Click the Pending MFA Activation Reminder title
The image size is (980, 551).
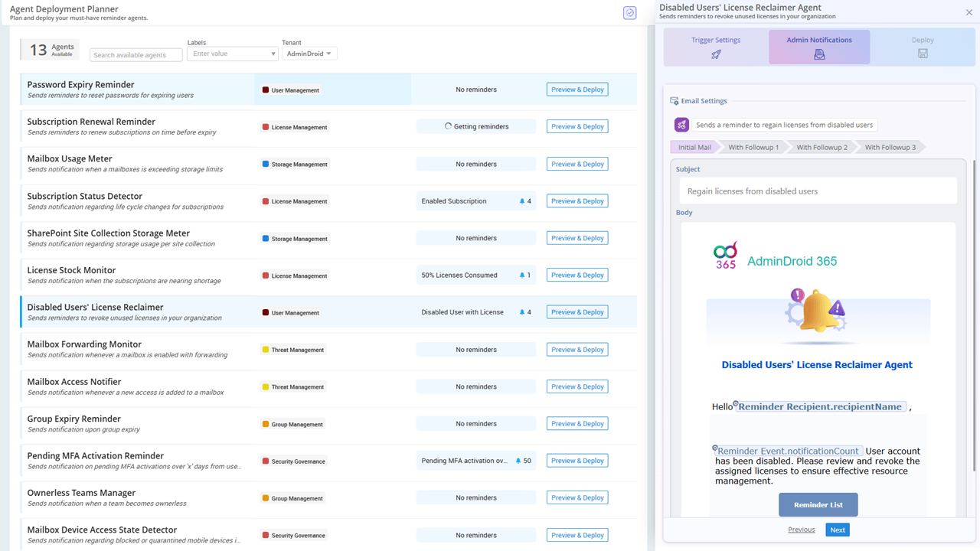[x=96, y=456]
